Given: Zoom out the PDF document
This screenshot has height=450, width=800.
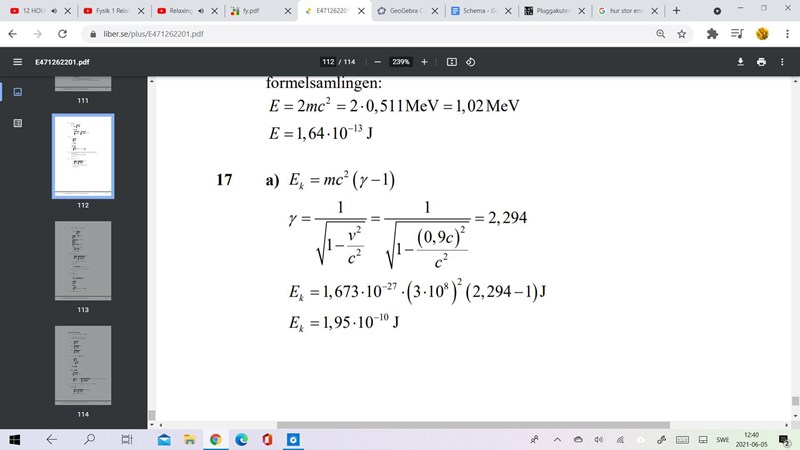Looking at the screenshot, I should click(x=376, y=61).
